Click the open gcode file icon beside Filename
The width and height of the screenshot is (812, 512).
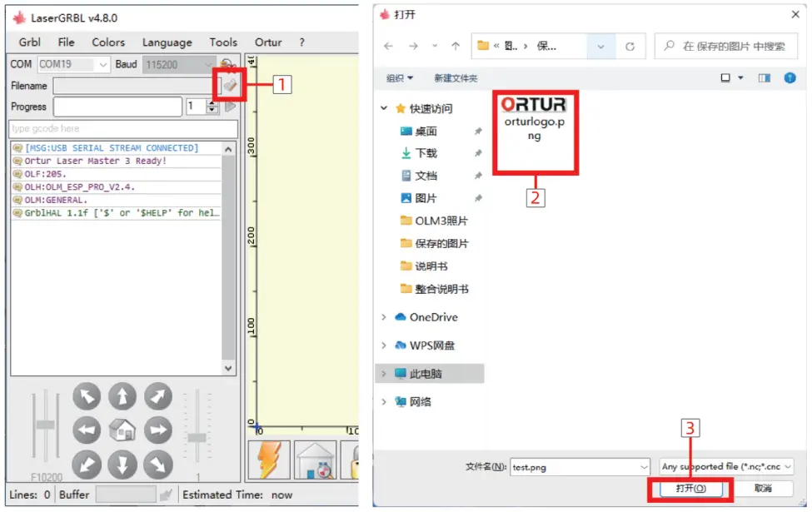(x=231, y=86)
